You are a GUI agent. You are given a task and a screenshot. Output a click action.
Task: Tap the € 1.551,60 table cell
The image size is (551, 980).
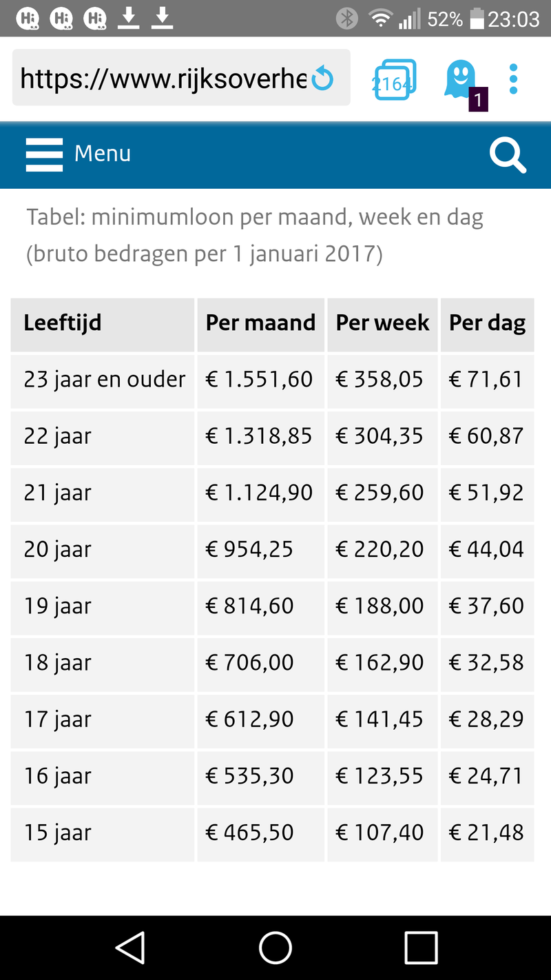pyautogui.click(x=260, y=379)
